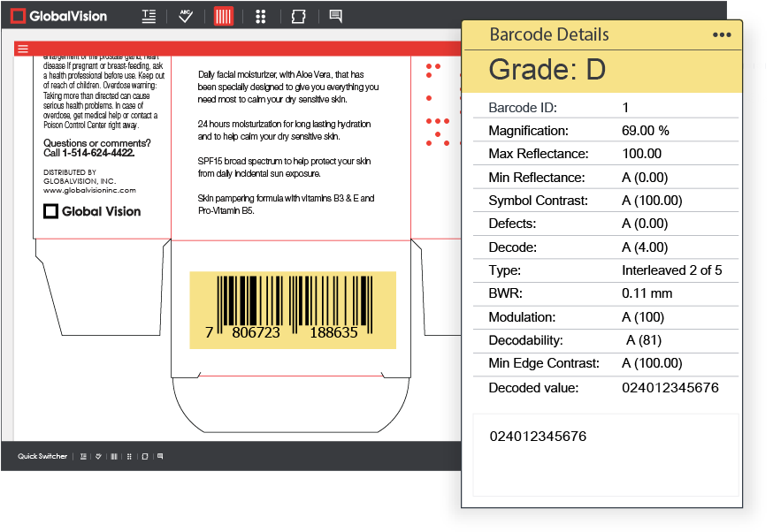773x532 pixels.
Task: Click the Quick Switcher label
Action: coord(42,457)
